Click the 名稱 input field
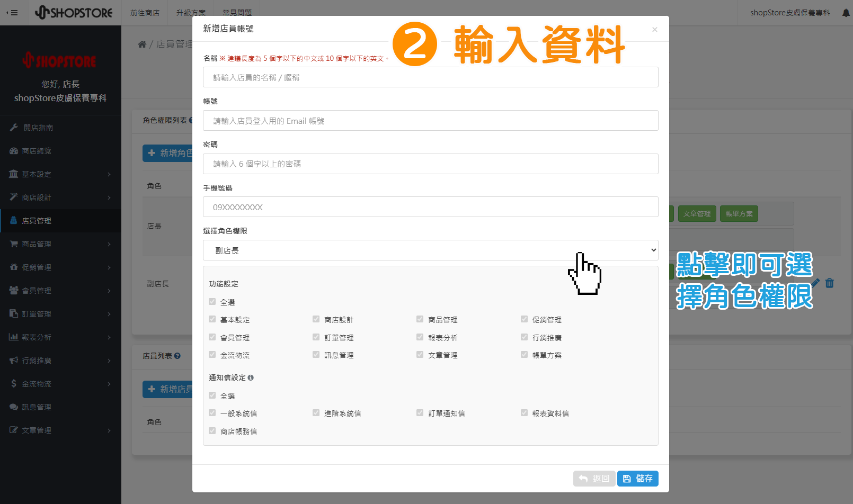The height and width of the screenshot is (504, 853). [431, 77]
